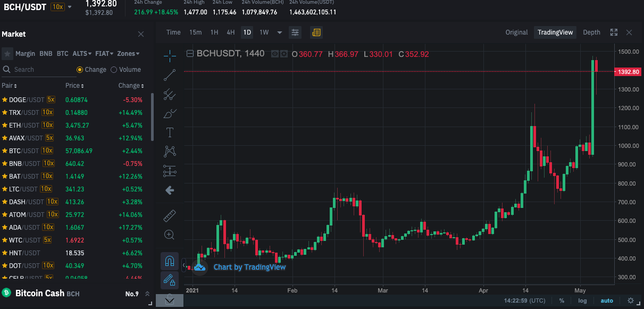Viewport: 644px width, 309px height.
Task: Open chart indicators settings icon
Action: pos(295,32)
